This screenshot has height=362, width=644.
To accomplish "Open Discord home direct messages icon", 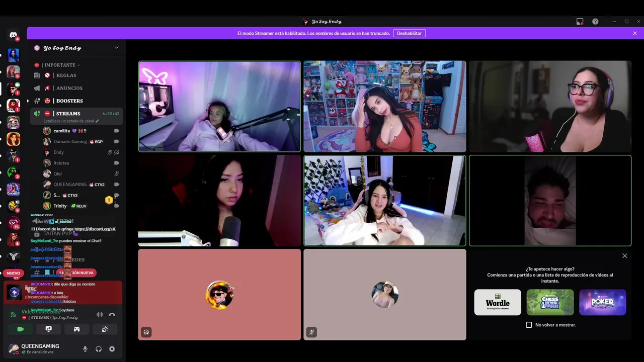I will tap(14, 35).
